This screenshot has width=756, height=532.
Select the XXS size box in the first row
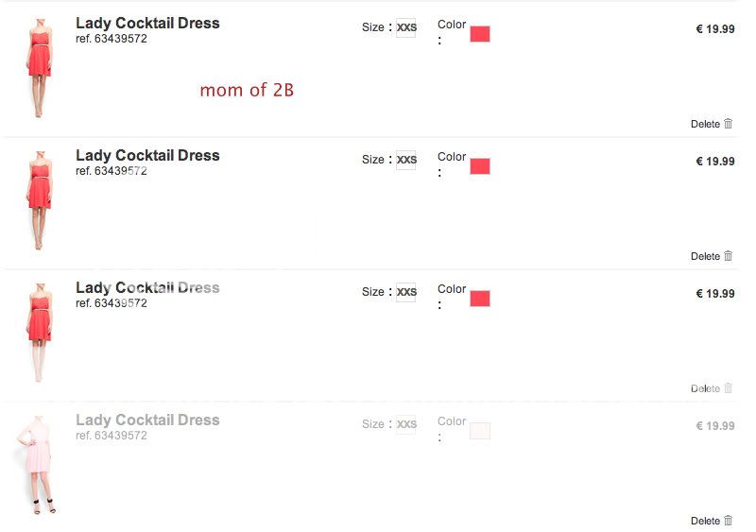click(406, 28)
